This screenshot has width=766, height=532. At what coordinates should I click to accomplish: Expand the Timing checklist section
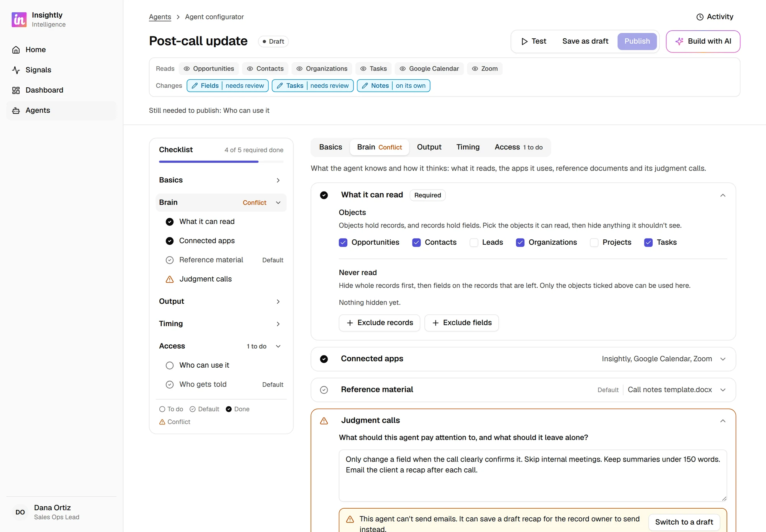point(221,324)
